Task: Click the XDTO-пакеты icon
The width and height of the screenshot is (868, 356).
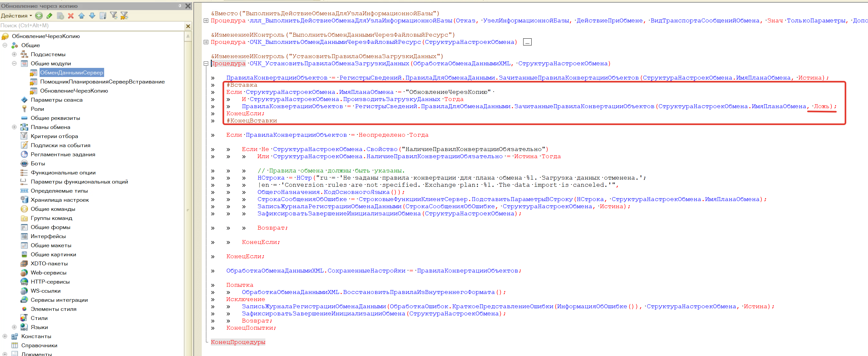Action: [x=24, y=263]
